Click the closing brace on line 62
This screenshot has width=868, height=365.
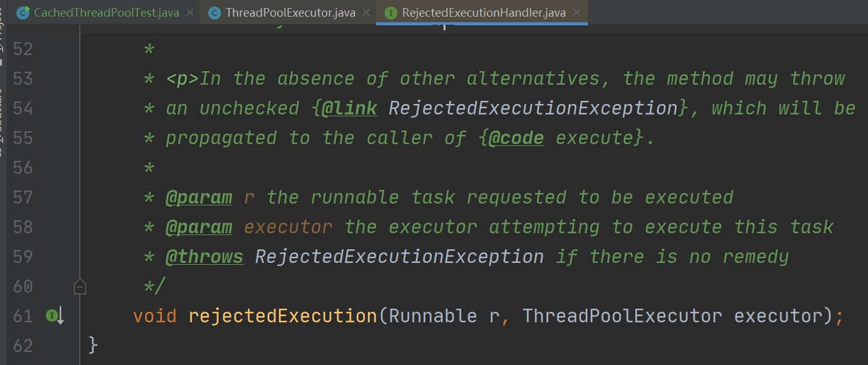93,345
